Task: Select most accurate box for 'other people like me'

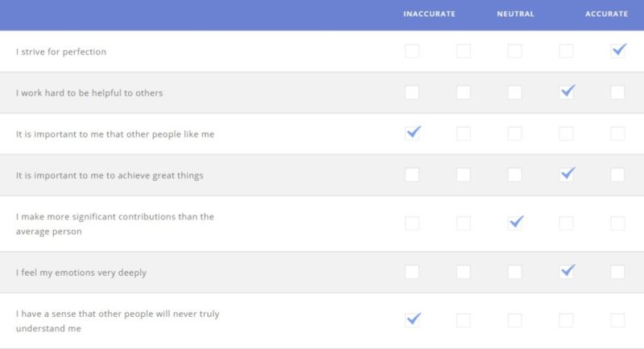Action: click(x=617, y=133)
